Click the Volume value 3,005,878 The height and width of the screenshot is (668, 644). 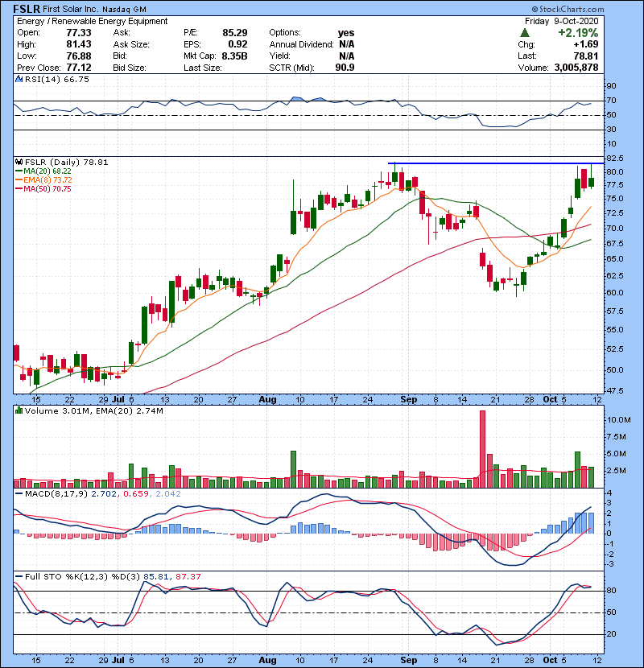(576, 68)
